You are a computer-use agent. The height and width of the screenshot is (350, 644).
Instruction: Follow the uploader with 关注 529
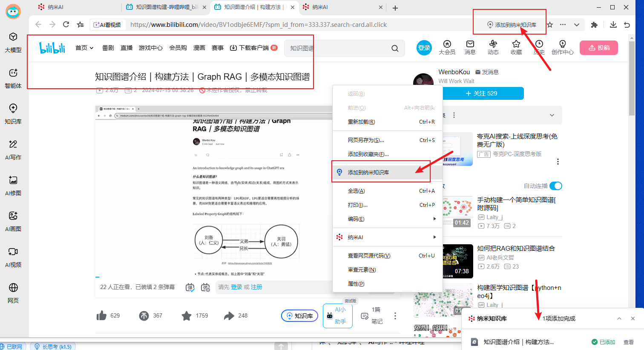pos(481,93)
